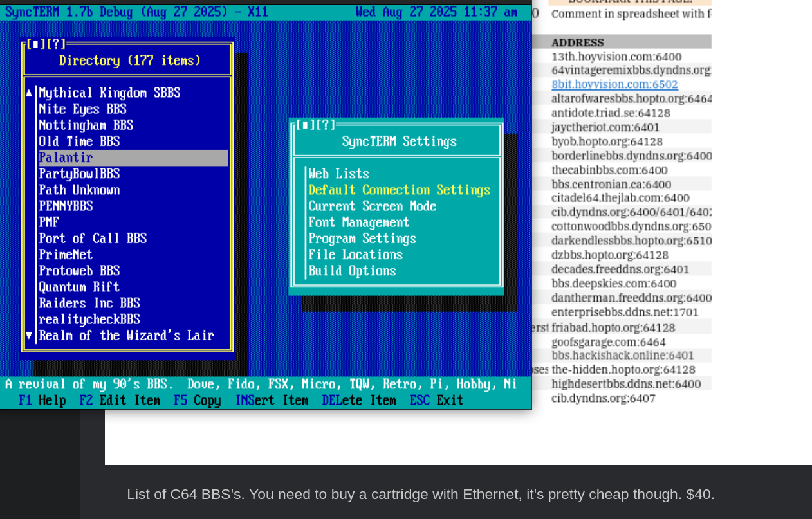
Task: Select Nottingham BBS entry
Action: pos(86,125)
